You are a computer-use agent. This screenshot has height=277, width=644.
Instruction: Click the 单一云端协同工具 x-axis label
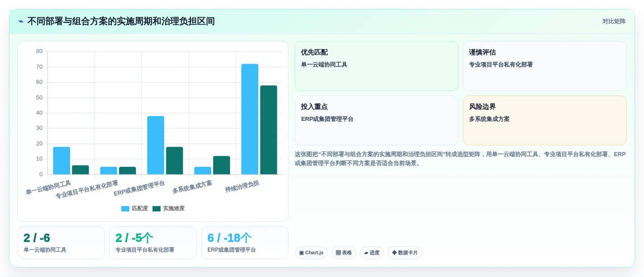click(x=48, y=188)
